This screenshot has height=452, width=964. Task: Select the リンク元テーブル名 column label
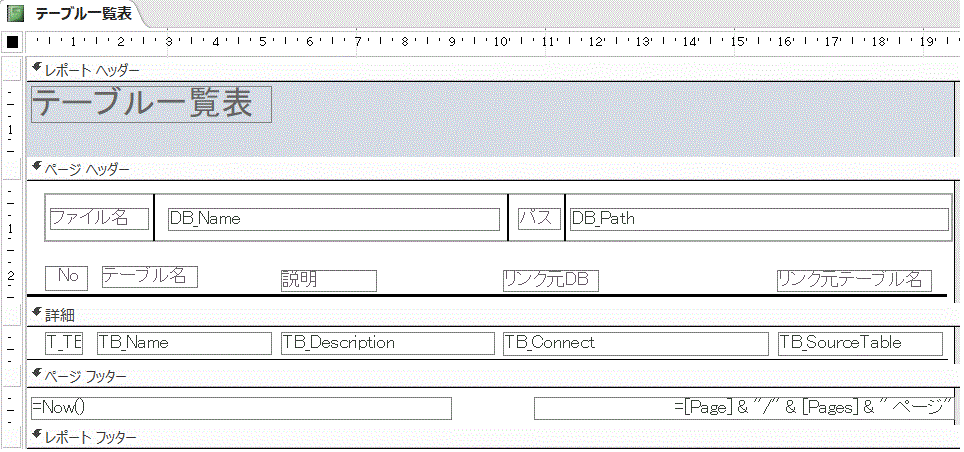point(854,280)
